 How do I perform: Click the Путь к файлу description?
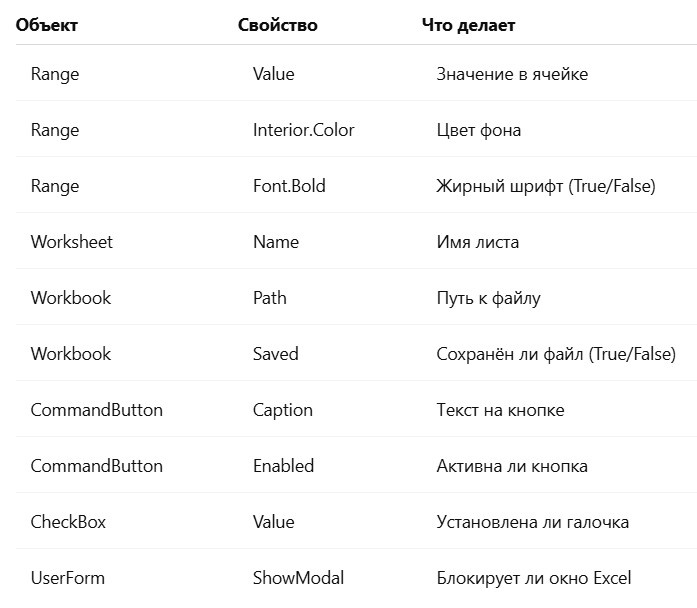489,298
